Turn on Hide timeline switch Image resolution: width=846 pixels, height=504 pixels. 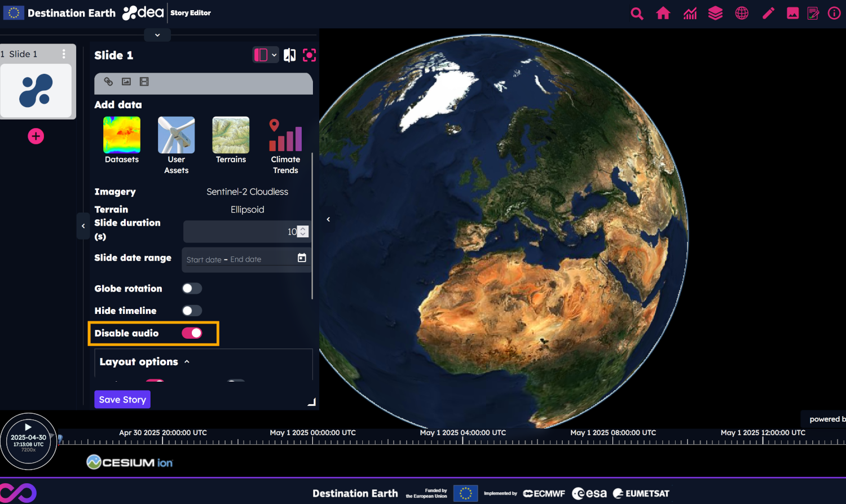[x=192, y=311]
